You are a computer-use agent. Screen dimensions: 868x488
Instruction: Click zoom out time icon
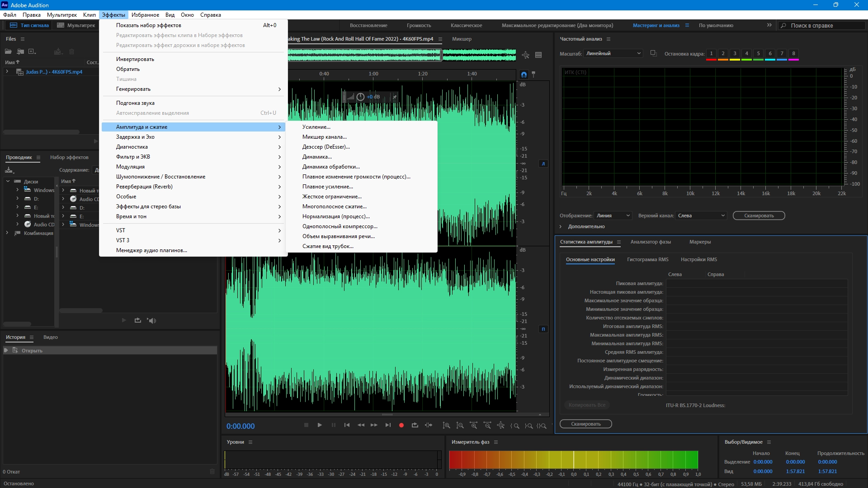pyautogui.click(x=487, y=425)
